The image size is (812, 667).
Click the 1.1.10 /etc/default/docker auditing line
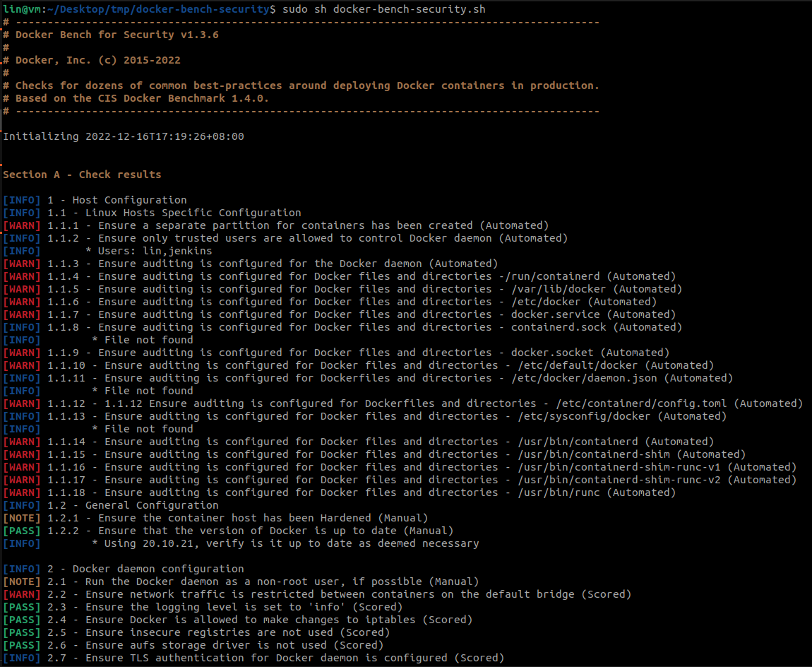(x=359, y=365)
